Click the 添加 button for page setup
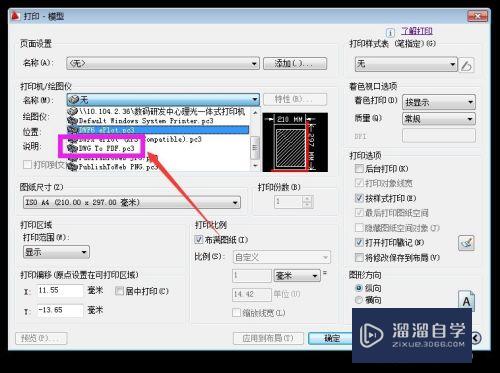Screen dimensions: 500x373 pyautogui.click(x=295, y=63)
